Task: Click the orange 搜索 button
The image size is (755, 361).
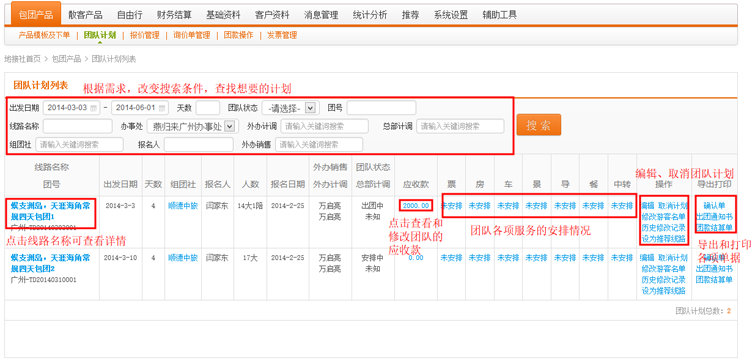Action: (x=539, y=125)
